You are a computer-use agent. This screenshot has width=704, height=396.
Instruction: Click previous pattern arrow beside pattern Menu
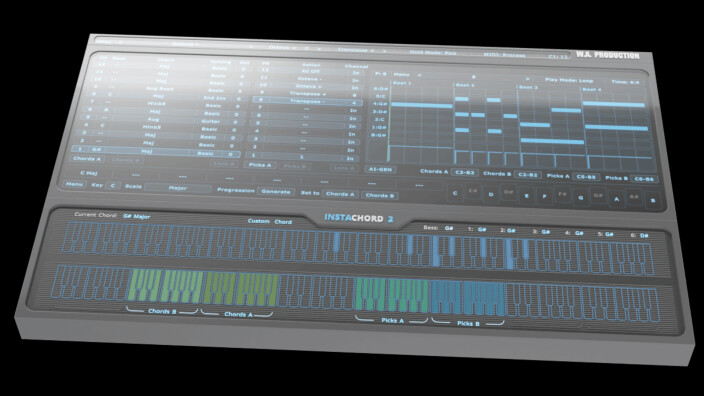[419, 75]
